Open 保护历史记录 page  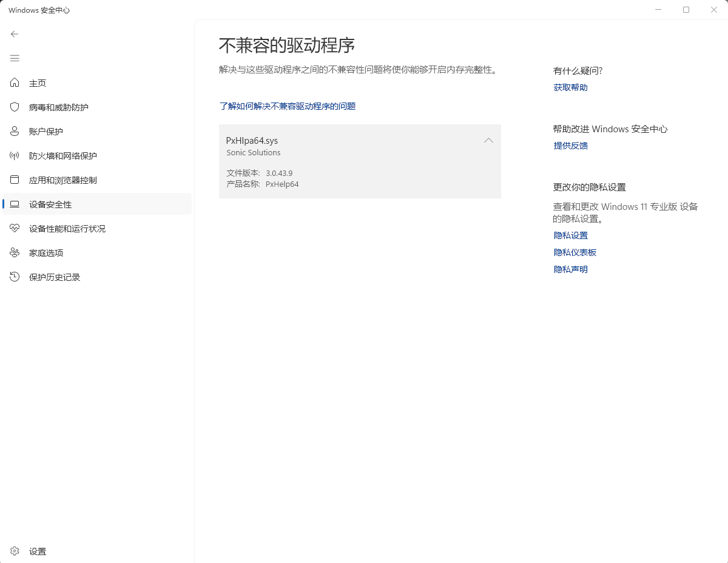click(97, 277)
